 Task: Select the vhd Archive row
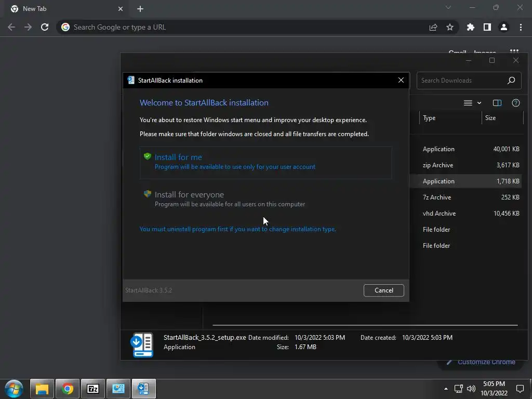click(x=465, y=214)
